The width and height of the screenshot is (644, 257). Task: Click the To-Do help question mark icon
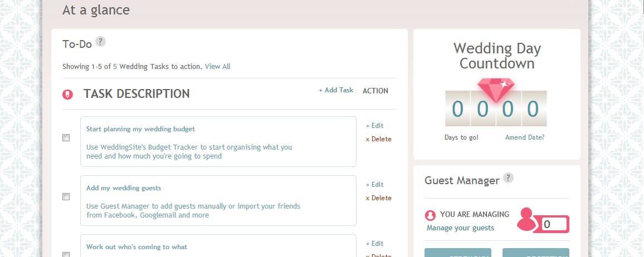click(100, 41)
